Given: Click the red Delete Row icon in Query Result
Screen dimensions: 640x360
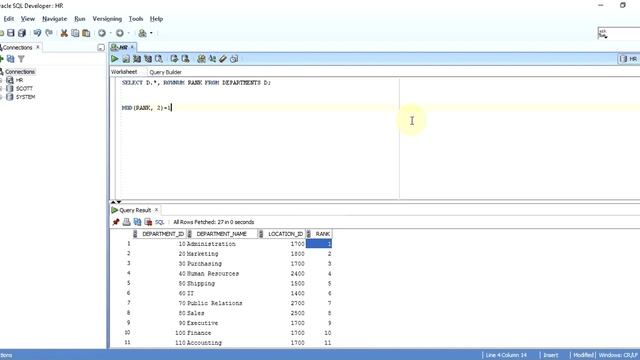Looking at the screenshot, I should pyautogui.click(x=148, y=222).
